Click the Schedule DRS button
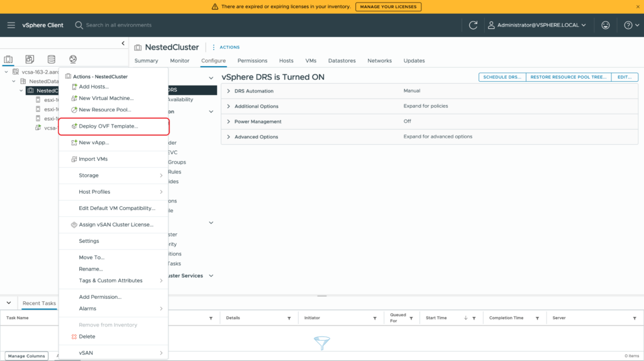This screenshot has width=644, height=361. [501, 77]
